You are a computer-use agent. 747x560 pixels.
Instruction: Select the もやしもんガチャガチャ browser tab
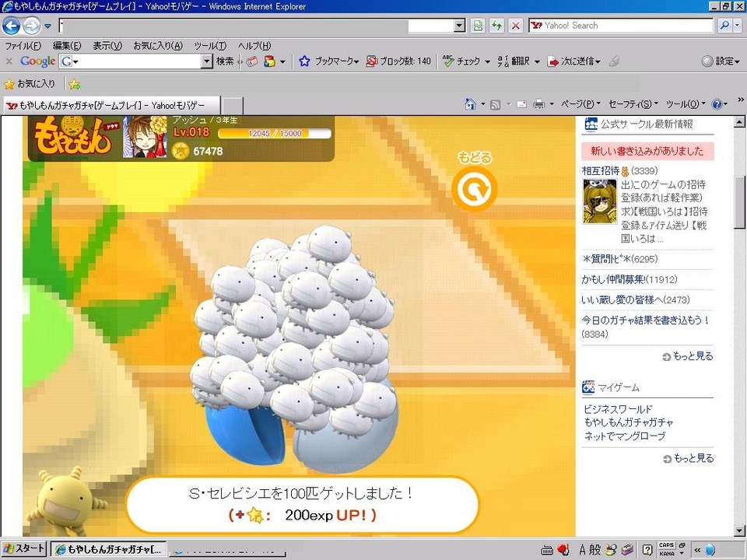point(112,105)
